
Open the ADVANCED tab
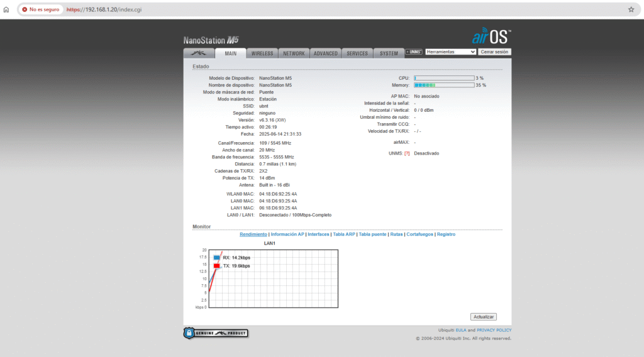(x=325, y=53)
